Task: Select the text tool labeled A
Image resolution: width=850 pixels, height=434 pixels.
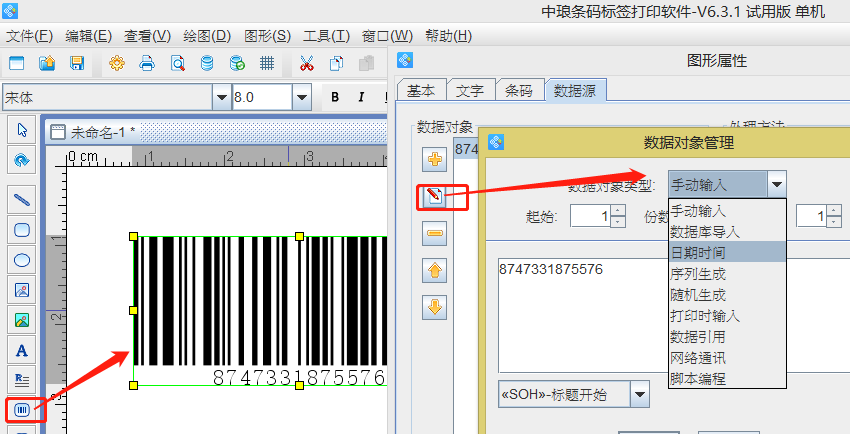Action: [x=21, y=350]
